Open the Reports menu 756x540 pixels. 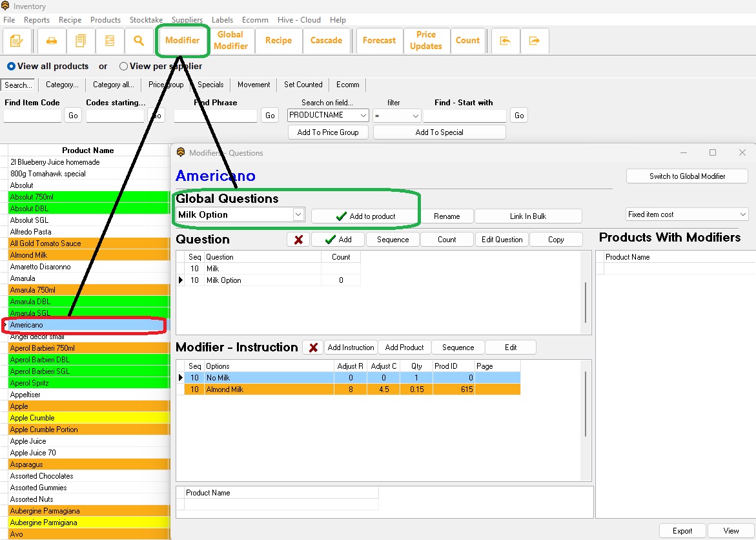(36, 19)
